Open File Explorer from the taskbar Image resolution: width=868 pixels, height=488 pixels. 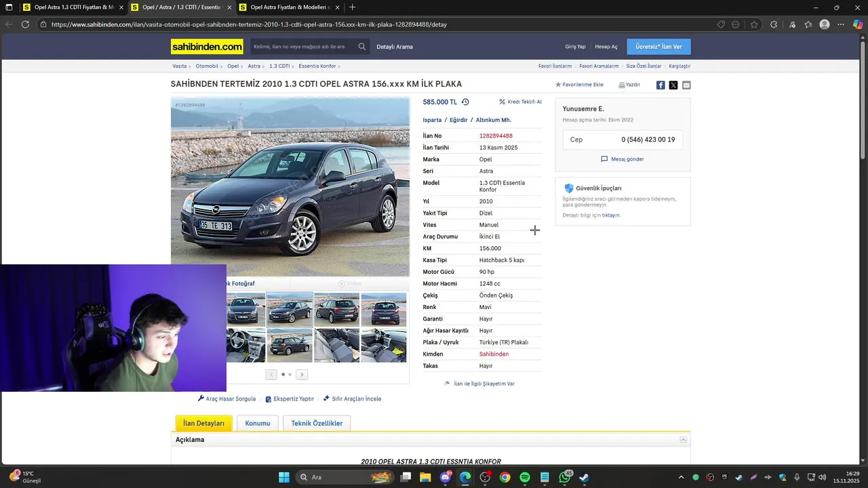pos(425,477)
